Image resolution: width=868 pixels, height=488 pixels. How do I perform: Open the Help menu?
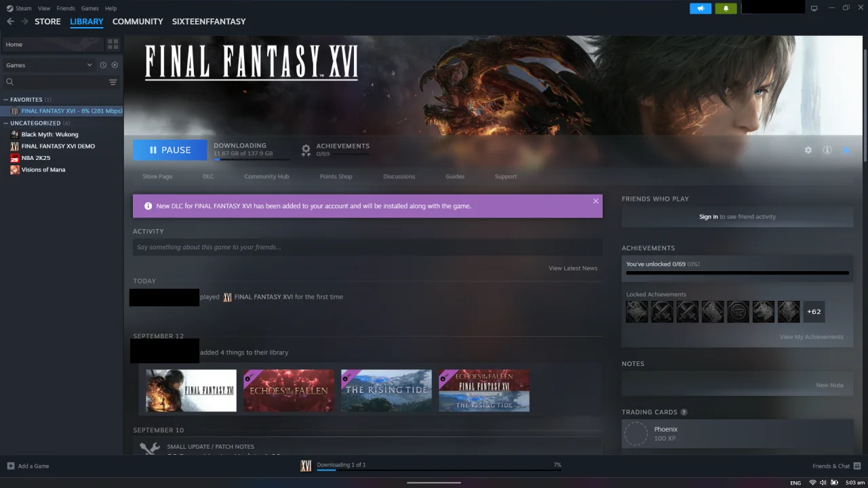(x=111, y=8)
